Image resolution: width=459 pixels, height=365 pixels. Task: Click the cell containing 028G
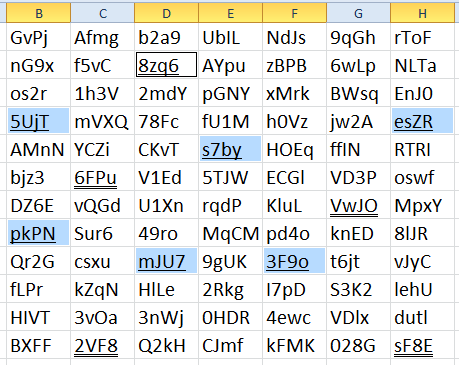(x=358, y=345)
